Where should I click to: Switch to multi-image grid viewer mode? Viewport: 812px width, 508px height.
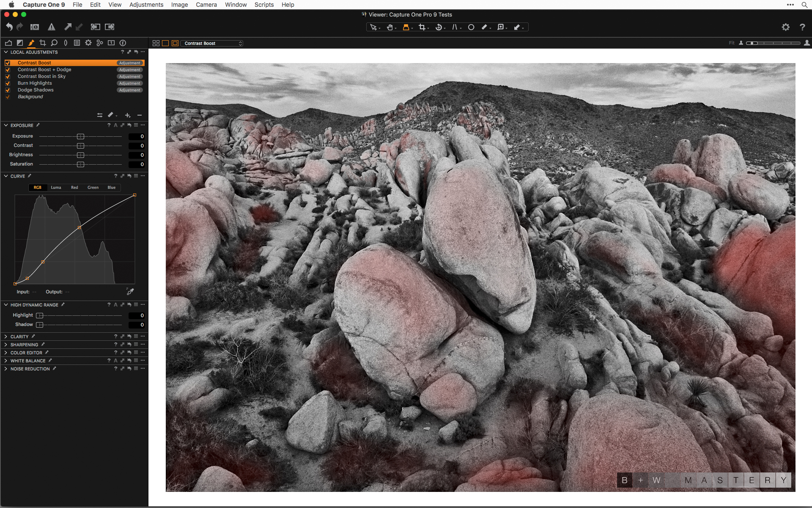(x=156, y=43)
